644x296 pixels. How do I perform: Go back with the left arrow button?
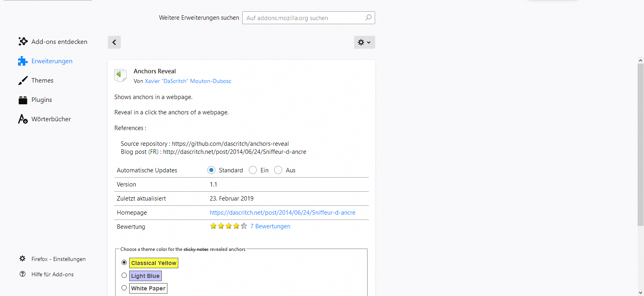[114, 42]
